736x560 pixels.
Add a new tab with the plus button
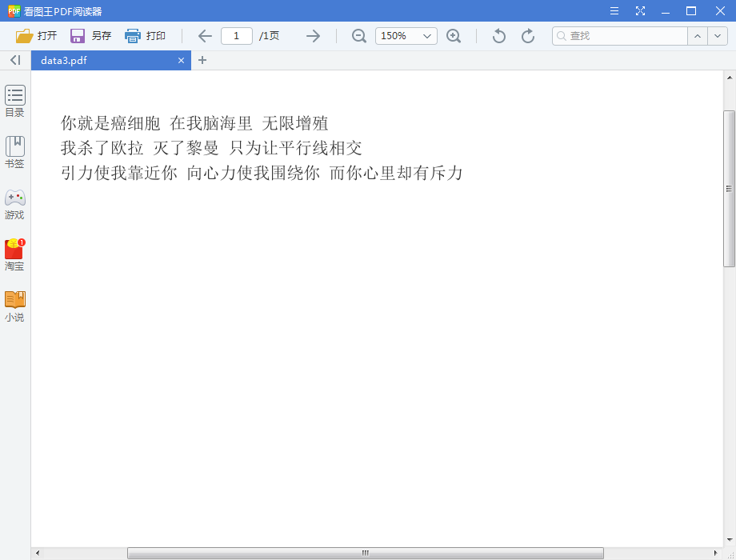click(202, 60)
